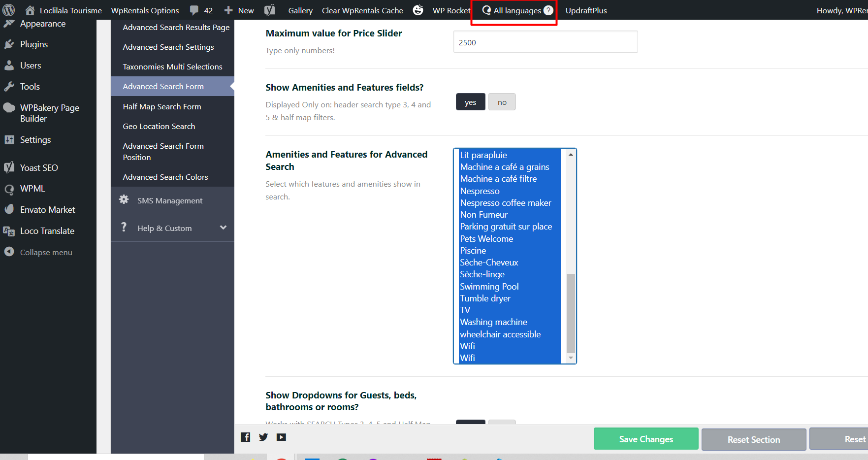Image resolution: width=868 pixels, height=460 pixels.
Task: Click the WordPress logo icon
Action: [x=9, y=10]
